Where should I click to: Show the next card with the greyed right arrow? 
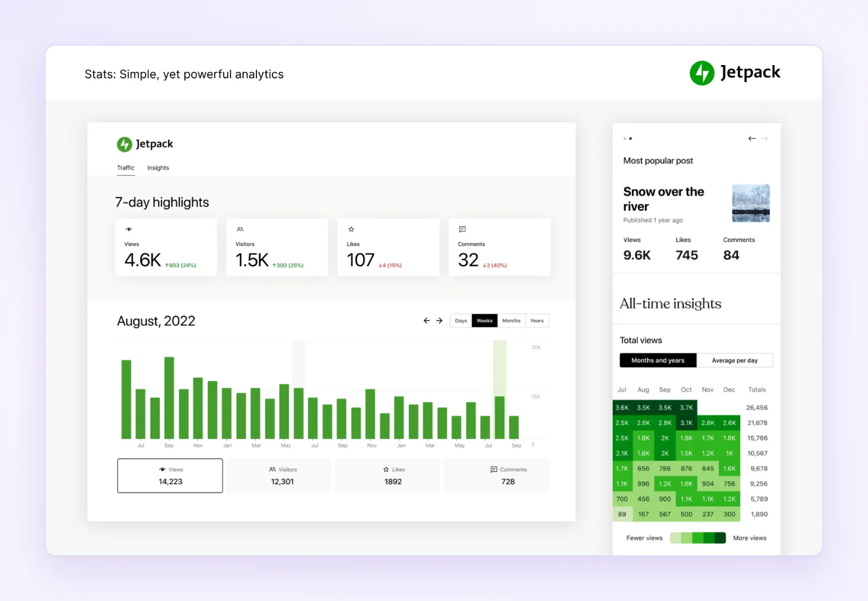[765, 138]
